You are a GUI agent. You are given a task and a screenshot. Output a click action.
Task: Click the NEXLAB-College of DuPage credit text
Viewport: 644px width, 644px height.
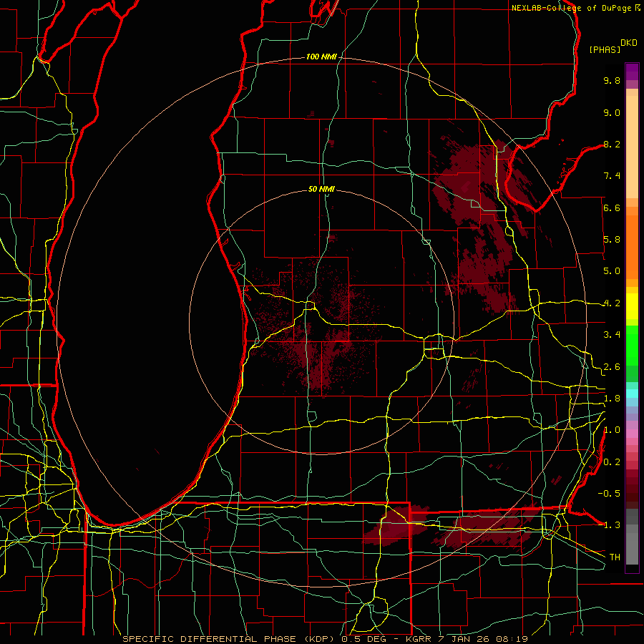click(x=571, y=8)
